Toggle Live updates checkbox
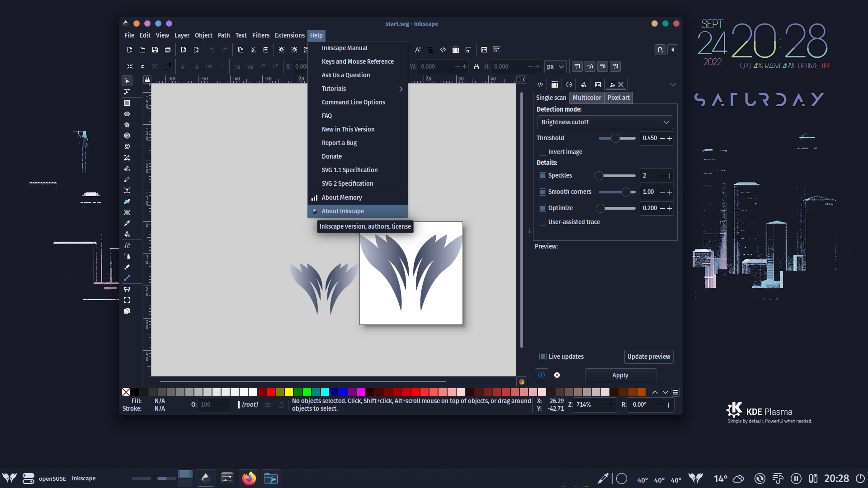868x488 pixels. pos(543,357)
